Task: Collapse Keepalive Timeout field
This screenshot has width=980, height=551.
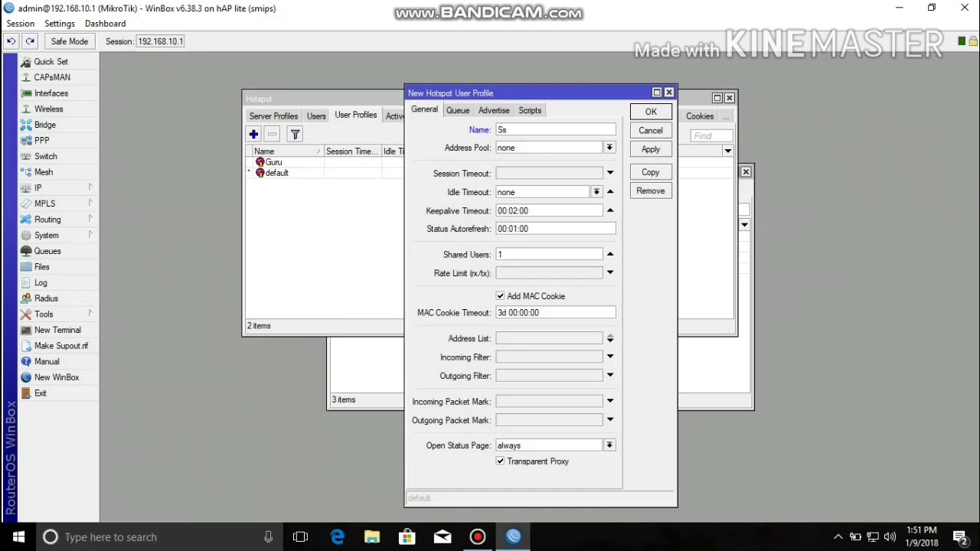Action: [610, 210]
